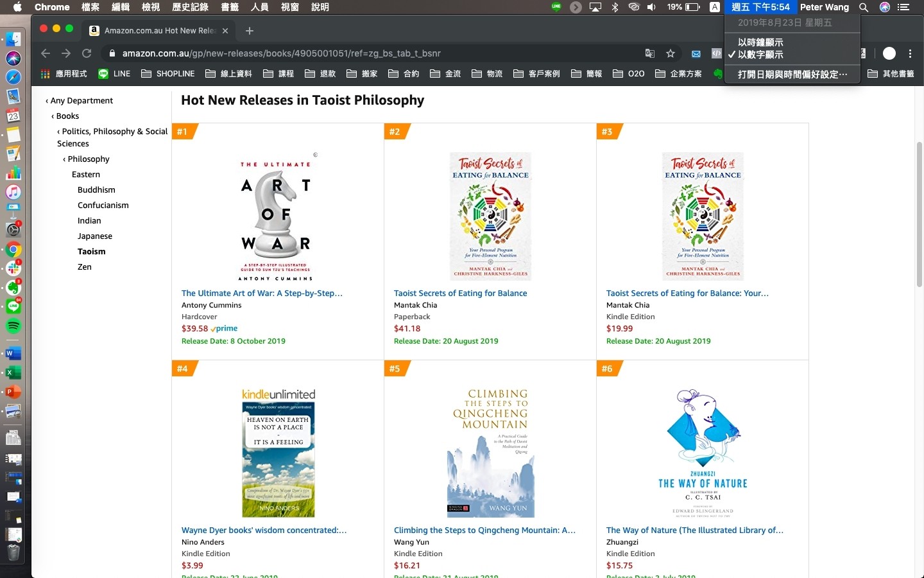This screenshot has width=924, height=578.
Task: Select Buddhism category in sidebar
Action: pos(96,190)
